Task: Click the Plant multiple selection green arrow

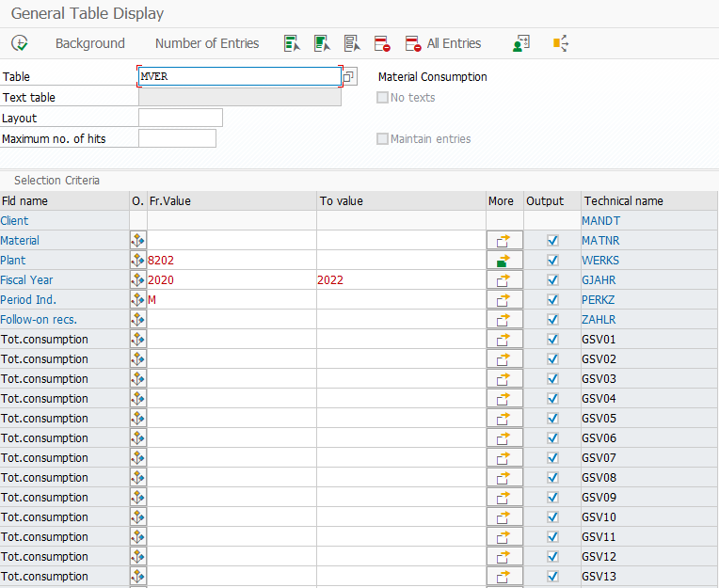Action: [x=504, y=261]
